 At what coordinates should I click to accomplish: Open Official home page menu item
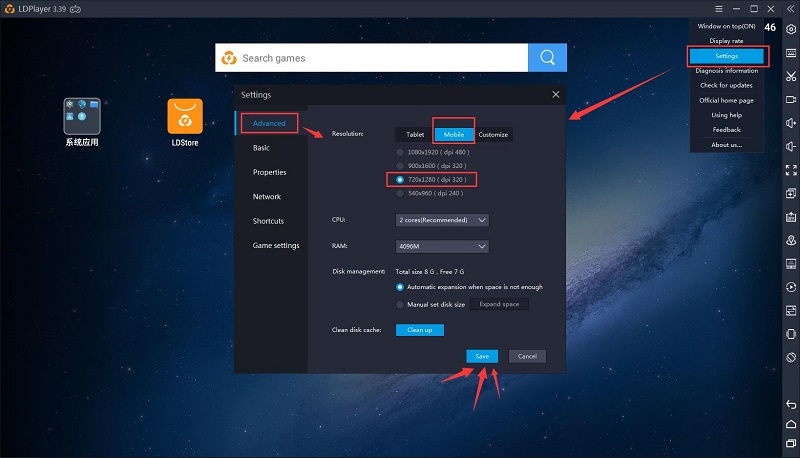(x=727, y=100)
